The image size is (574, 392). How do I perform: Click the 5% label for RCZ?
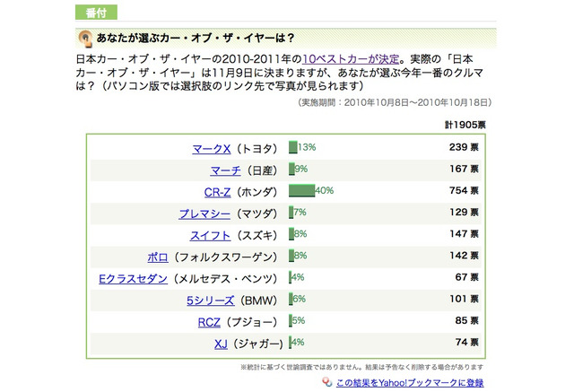click(x=299, y=320)
